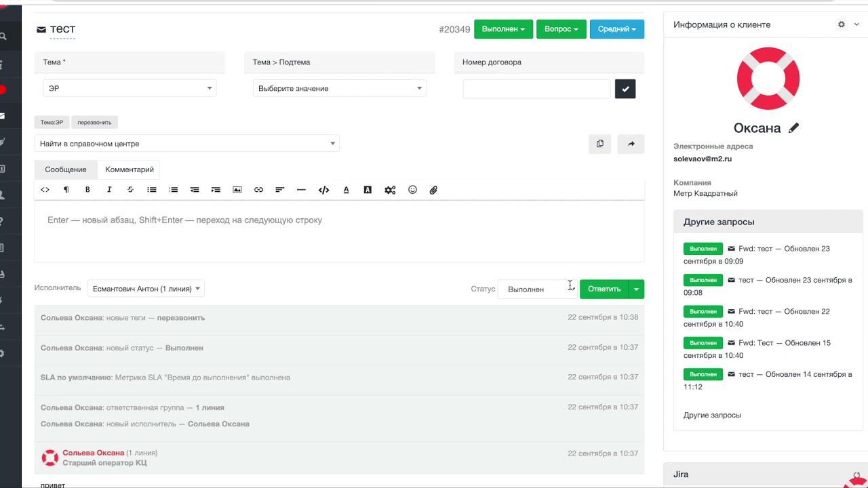This screenshot has height=488, width=868.
Task: Insert a bulleted list
Action: tap(152, 190)
